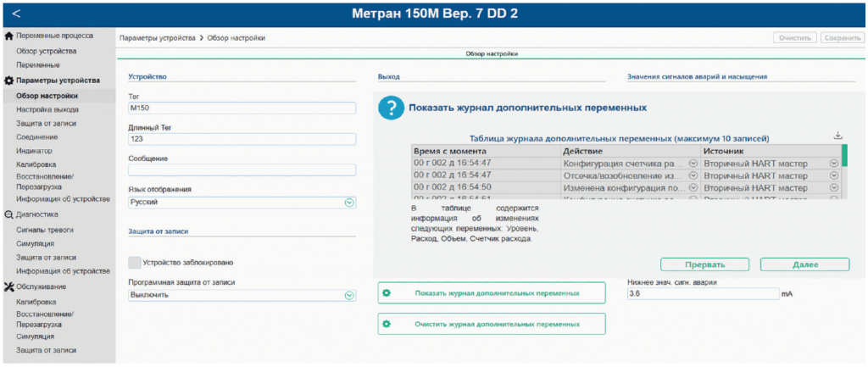
Task: Open Восстановление/Перезагрузка under Параметры устройства
Action: point(45,181)
